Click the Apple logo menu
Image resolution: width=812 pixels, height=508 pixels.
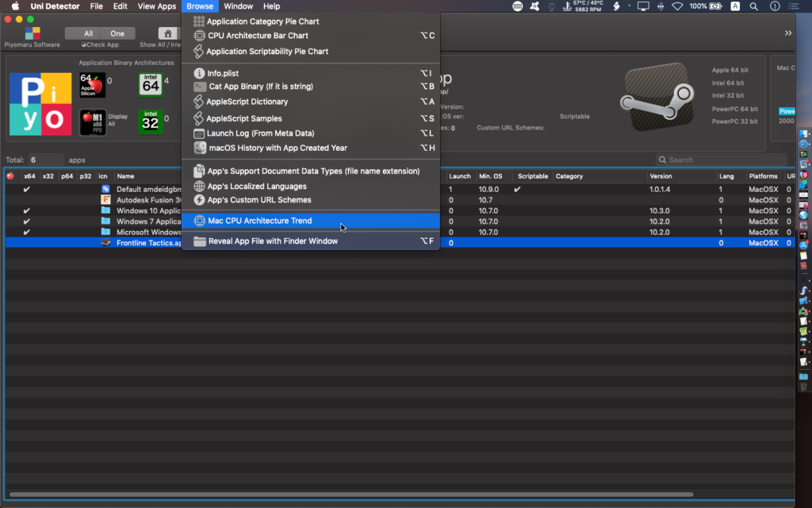tap(15, 6)
